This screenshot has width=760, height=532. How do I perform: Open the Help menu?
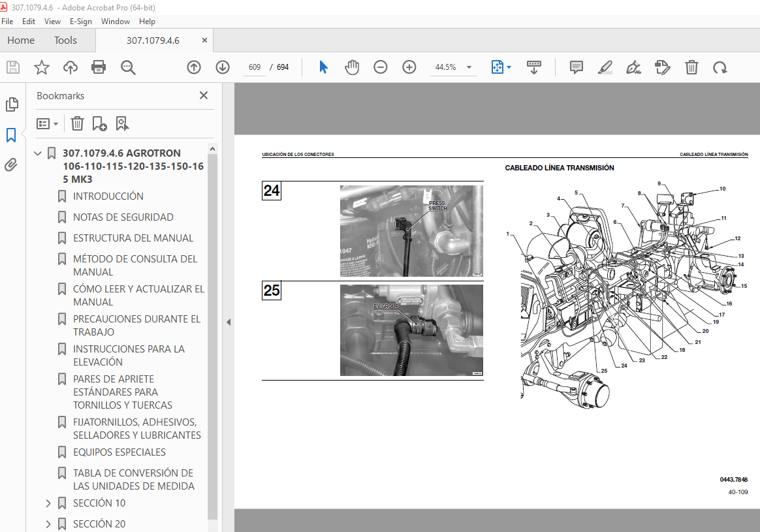147,22
